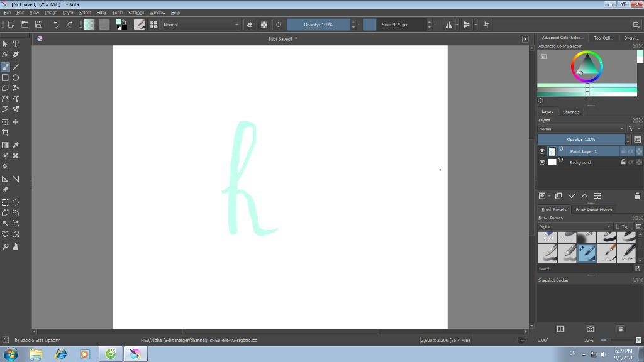This screenshot has height=362, width=644.
Task: Open the Filter menu
Action: [x=101, y=13]
